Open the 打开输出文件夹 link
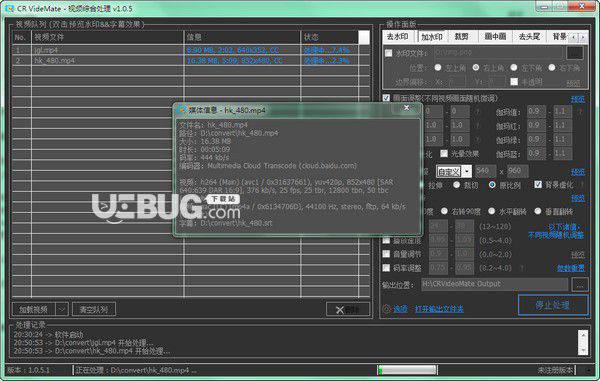This screenshot has height=381, width=600. (439, 309)
